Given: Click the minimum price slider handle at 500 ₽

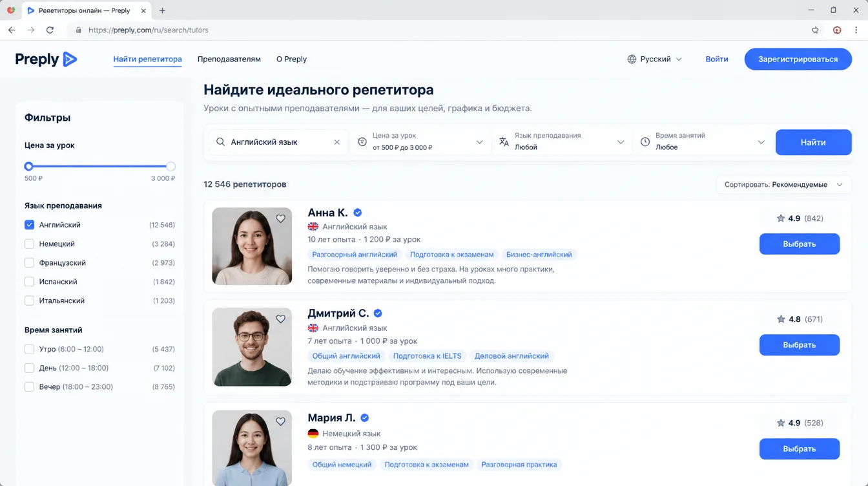Looking at the screenshot, I should (x=28, y=166).
